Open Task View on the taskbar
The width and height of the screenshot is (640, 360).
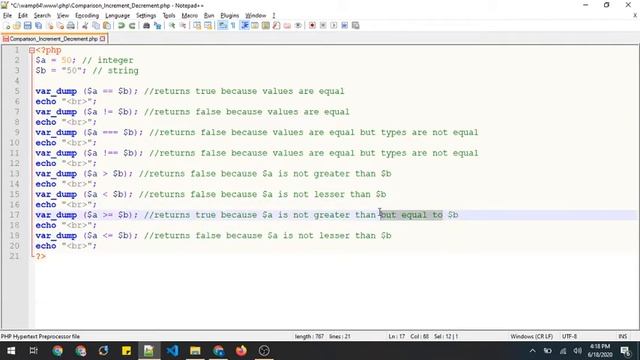(33, 351)
